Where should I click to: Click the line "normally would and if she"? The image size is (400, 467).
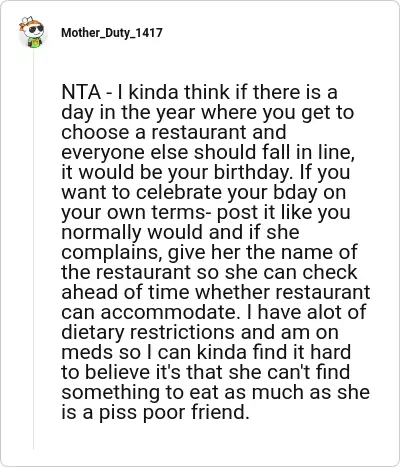[x=180, y=232]
